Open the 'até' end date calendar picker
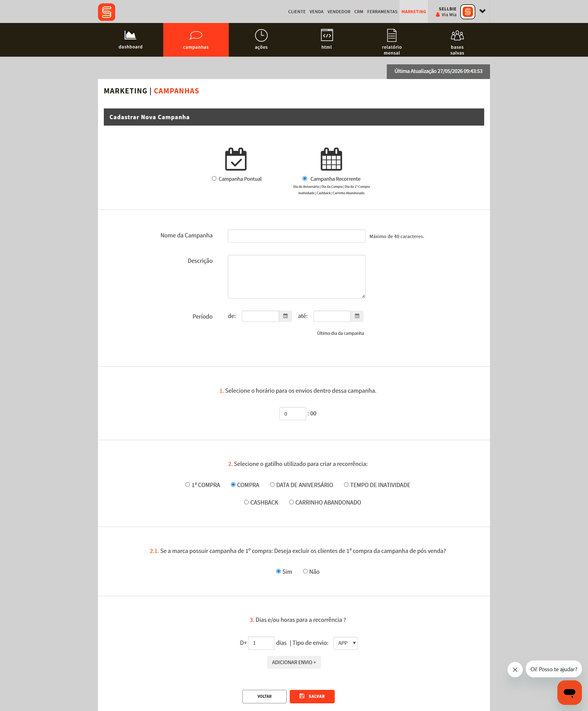 pos(357,316)
